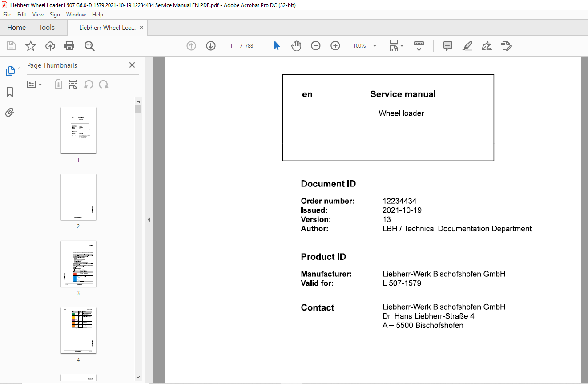This screenshot has height=384, width=588.
Task: Click the insert page break thumbnails icon
Action: [x=73, y=84]
